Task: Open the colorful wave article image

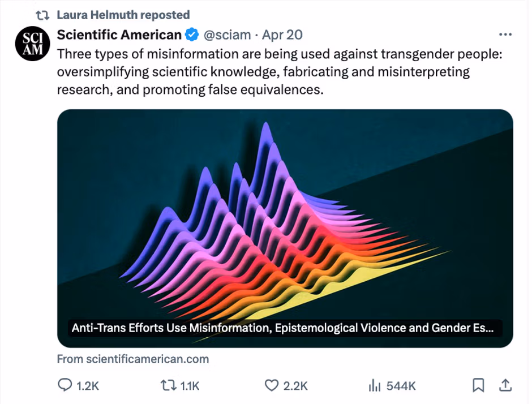Action: [285, 215]
